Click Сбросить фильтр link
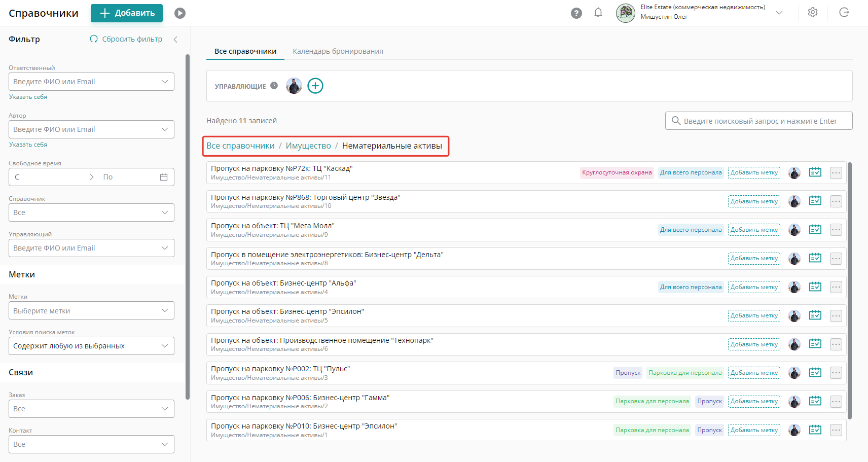Screen dimensions: 868x462 tap(126, 39)
